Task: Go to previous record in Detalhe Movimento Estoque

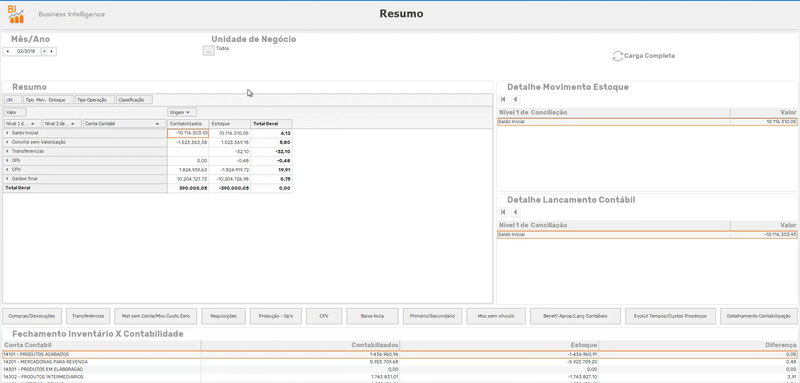Action: point(515,99)
